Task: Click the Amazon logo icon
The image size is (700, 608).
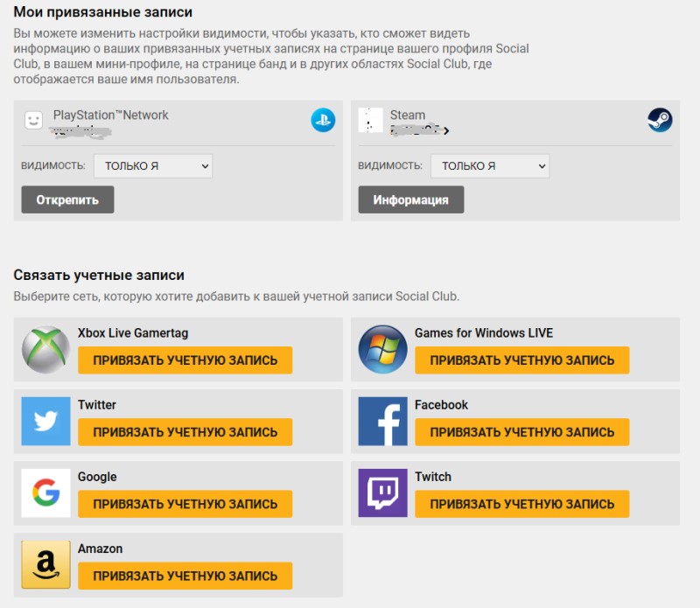Action: (46, 565)
